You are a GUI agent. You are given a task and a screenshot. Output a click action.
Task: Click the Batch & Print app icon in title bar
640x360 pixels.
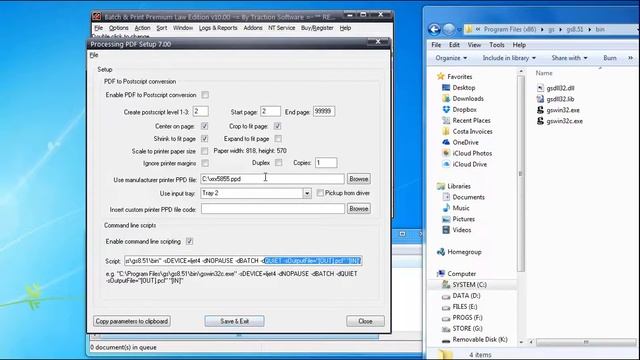pos(97,17)
